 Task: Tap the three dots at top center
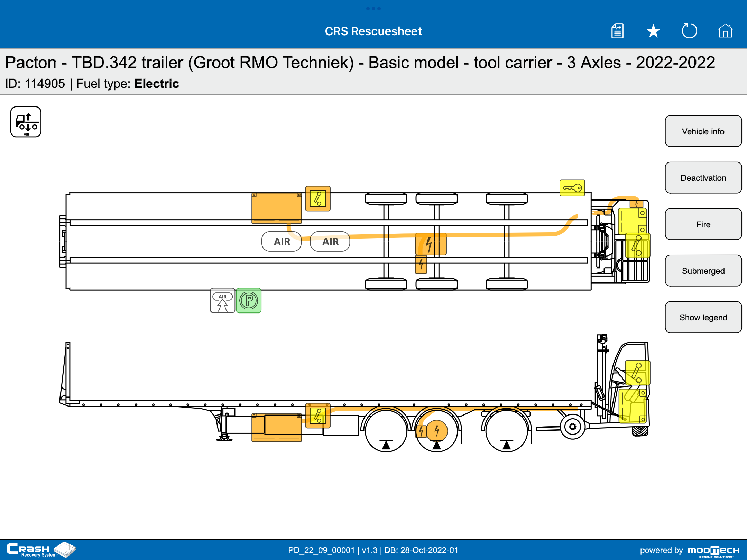[x=373, y=8]
